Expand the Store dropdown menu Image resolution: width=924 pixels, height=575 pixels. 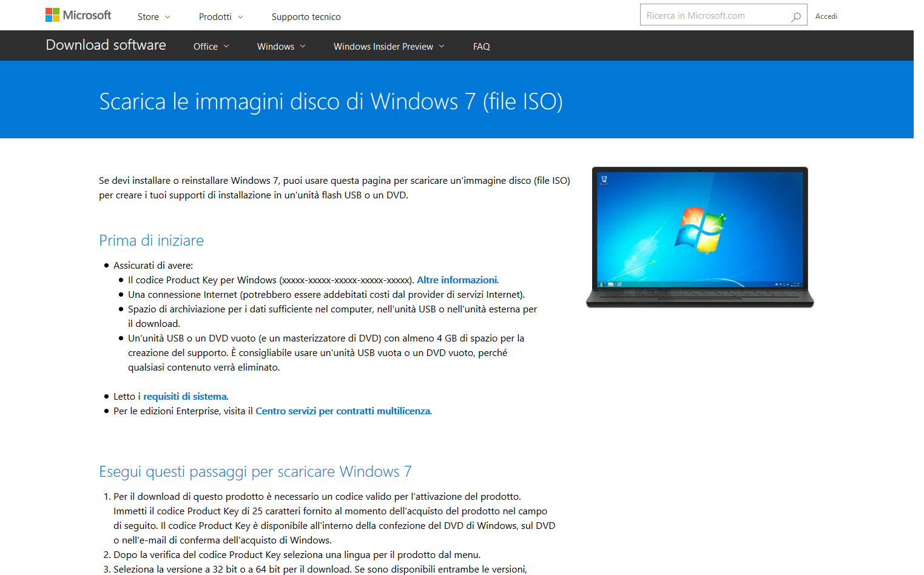click(153, 17)
